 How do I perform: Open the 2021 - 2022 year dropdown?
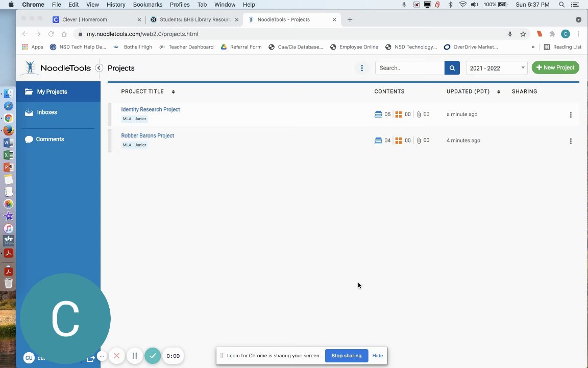[497, 68]
